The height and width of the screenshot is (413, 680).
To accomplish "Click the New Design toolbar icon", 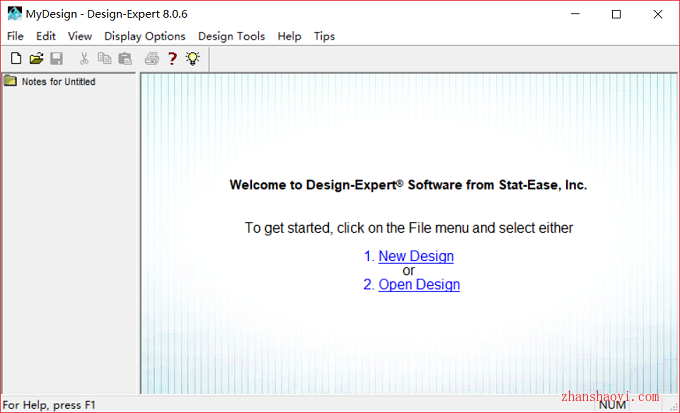I will [x=16, y=58].
